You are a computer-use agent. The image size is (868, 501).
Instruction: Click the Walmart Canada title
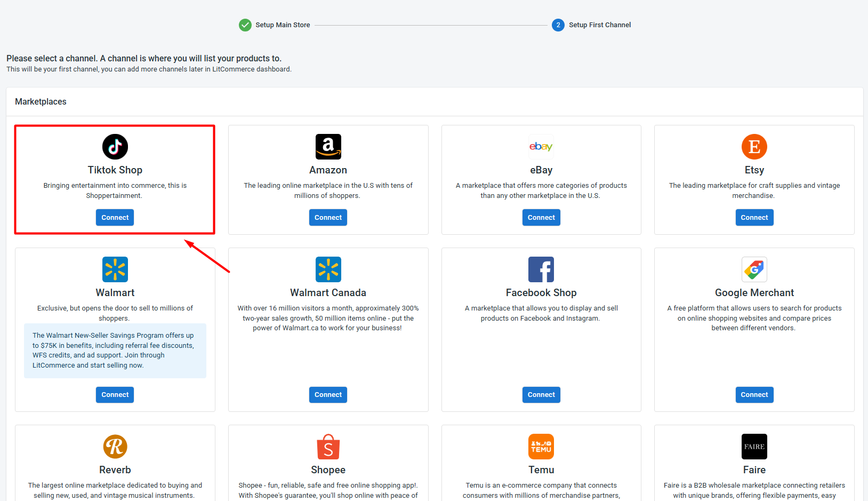(328, 293)
